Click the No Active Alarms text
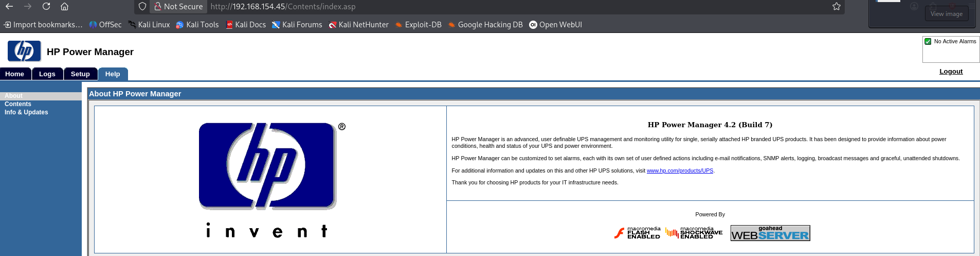 pos(955,41)
